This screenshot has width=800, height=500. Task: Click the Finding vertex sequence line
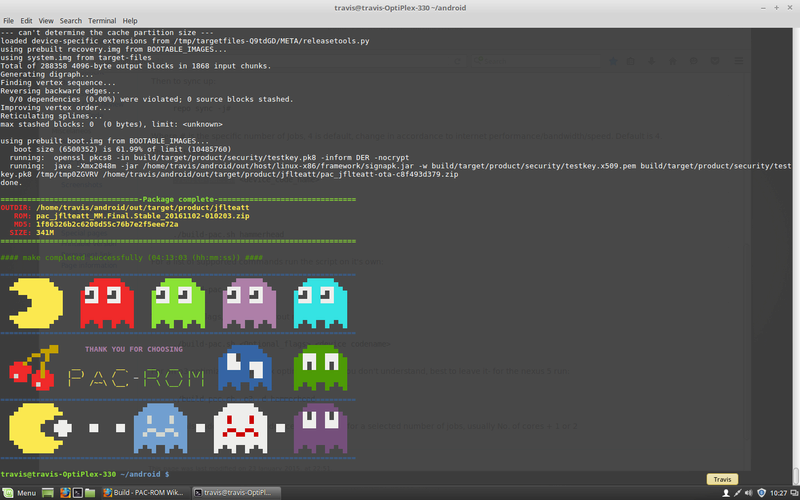(x=58, y=83)
